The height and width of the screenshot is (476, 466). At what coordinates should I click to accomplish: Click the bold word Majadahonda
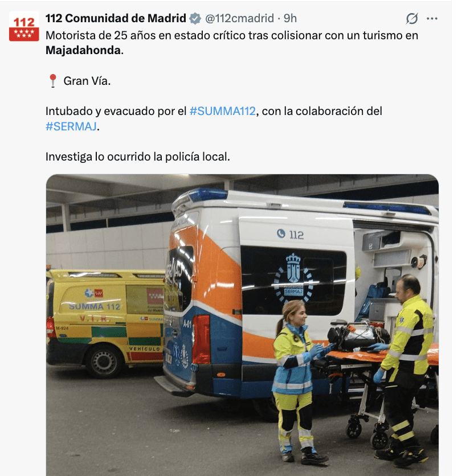click(x=83, y=51)
